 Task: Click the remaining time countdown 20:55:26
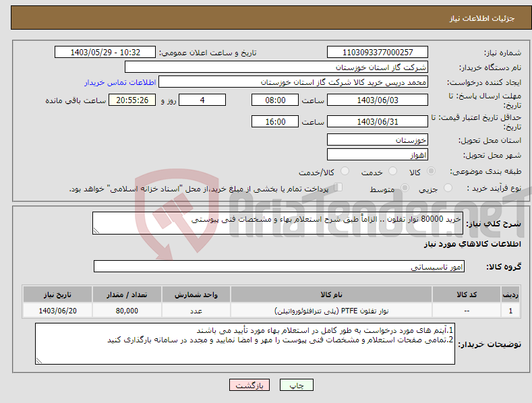pos(132,100)
